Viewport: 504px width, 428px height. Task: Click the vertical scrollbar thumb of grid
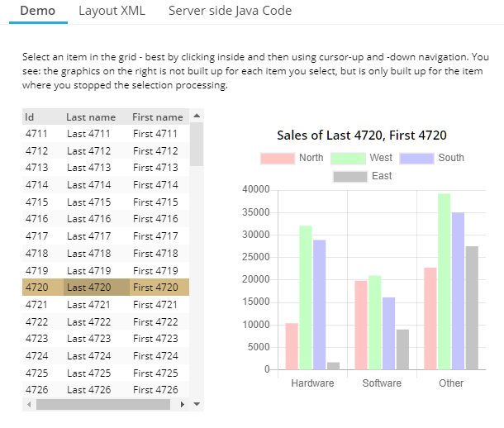click(197, 145)
